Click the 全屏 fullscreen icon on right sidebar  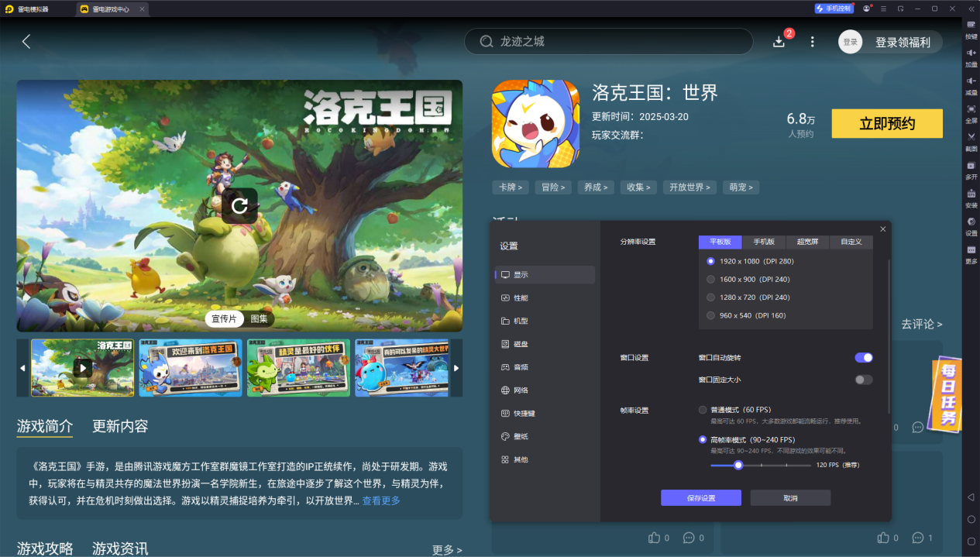pyautogui.click(x=971, y=116)
